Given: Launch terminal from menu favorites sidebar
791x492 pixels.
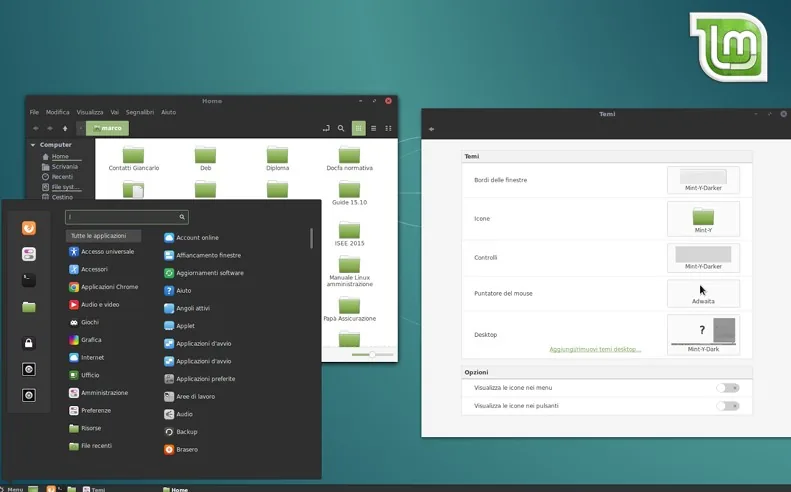Looking at the screenshot, I should click(x=29, y=280).
